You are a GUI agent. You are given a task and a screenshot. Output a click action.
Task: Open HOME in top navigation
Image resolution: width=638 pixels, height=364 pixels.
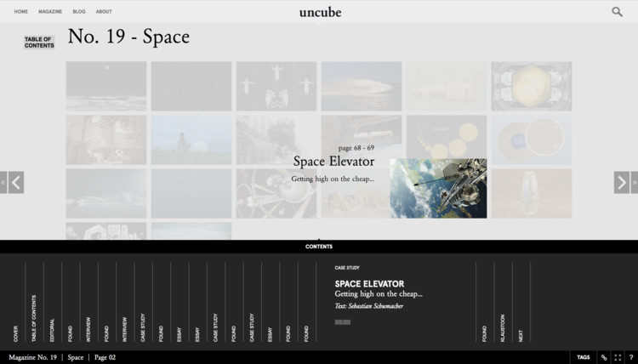click(20, 12)
